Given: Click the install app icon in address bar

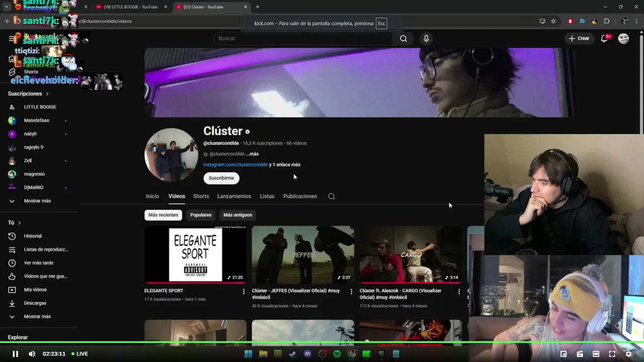Looking at the screenshot, I should [542, 21].
